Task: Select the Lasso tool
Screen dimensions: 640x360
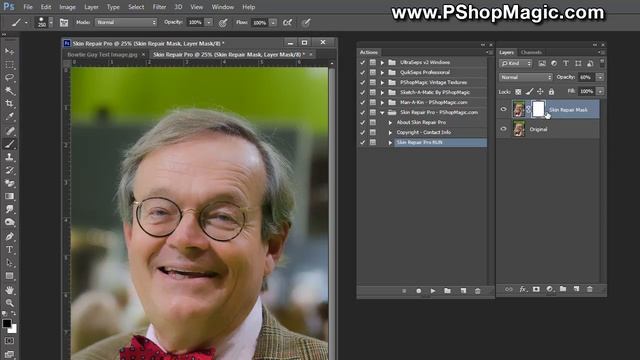Action: [9, 78]
